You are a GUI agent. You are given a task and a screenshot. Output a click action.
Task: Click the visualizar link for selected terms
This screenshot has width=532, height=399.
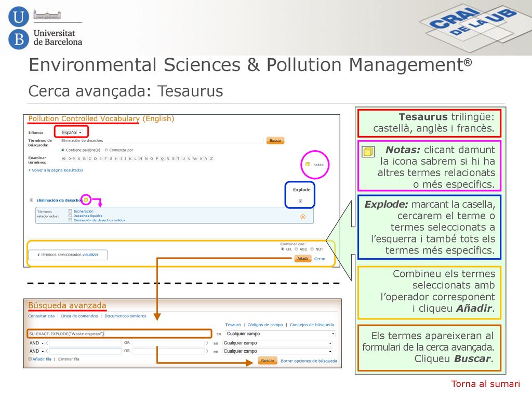90,255
